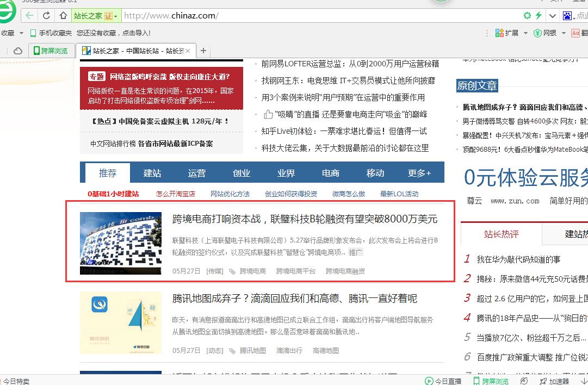Open a new tab with the plus button
This screenshot has width=588, height=385.
pos(203,51)
